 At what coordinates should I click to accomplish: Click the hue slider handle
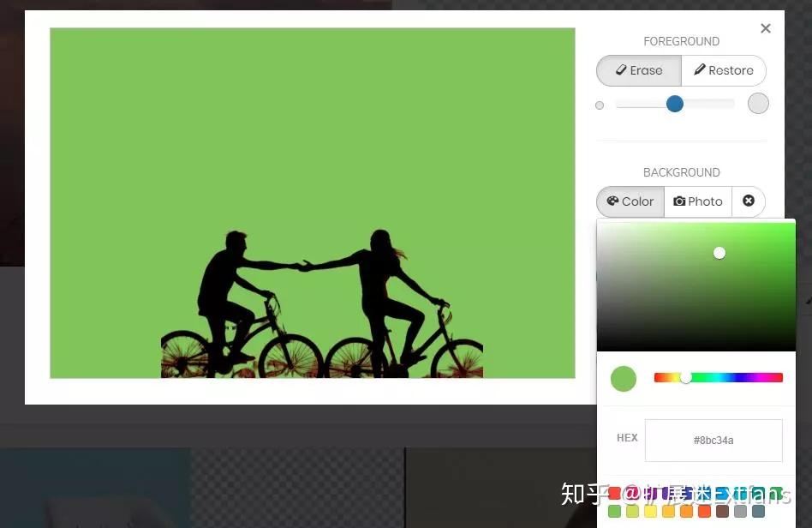(x=685, y=378)
